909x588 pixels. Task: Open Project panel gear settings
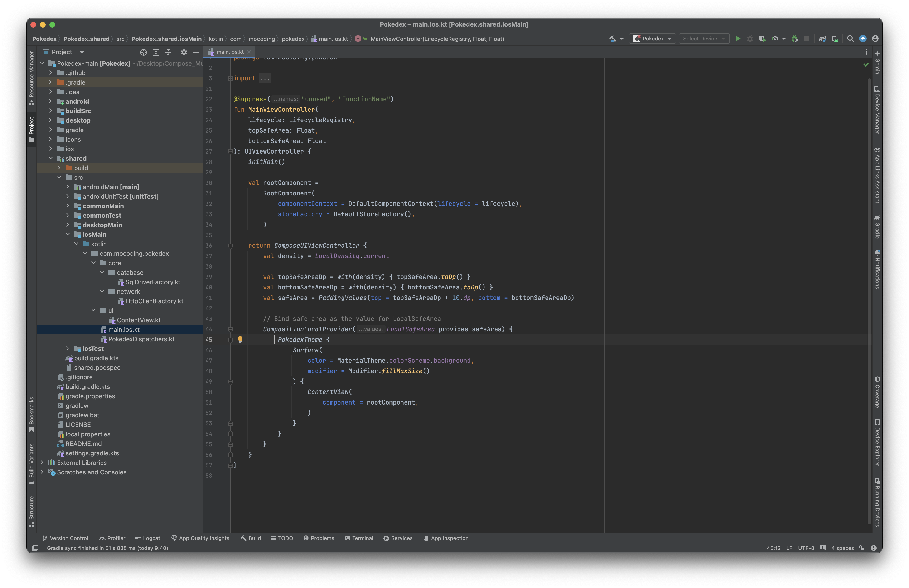click(184, 52)
